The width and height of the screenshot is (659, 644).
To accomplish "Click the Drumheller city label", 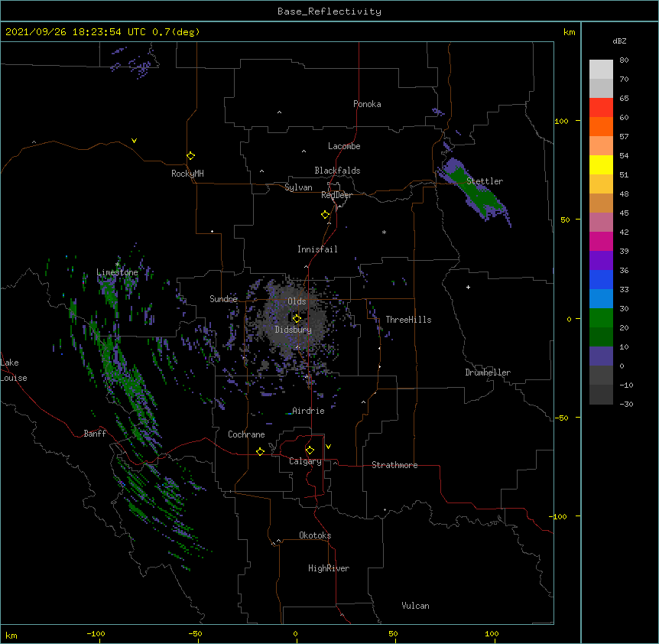I will [488, 372].
